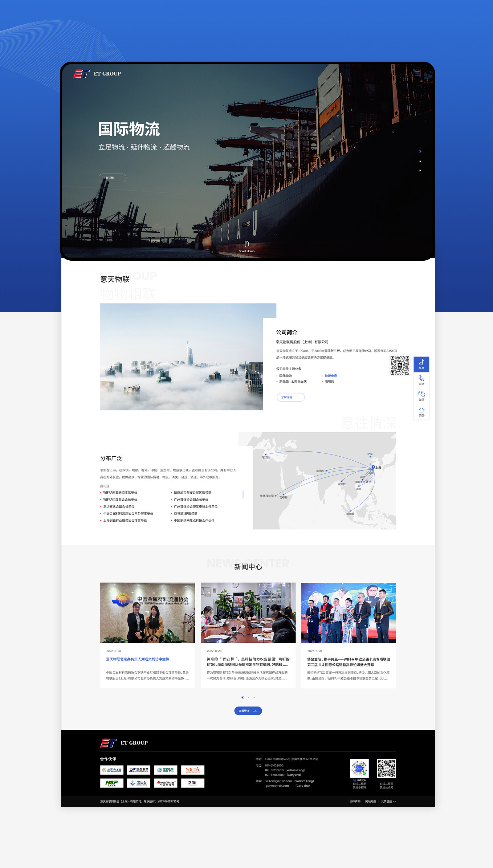Click the 顶部 back-to-top icon
493x868 pixels.
pos(421,411)
